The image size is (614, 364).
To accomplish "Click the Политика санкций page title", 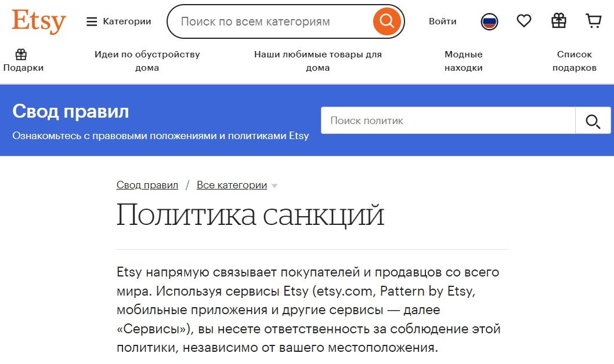I will coord(250,214).
